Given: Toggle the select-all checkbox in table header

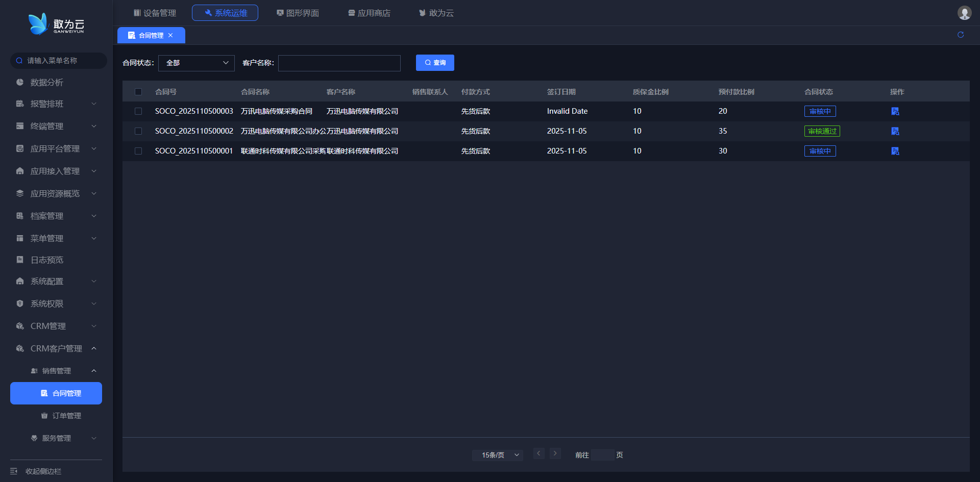Looking at the screenshot, I should click(x=138, y=92).
